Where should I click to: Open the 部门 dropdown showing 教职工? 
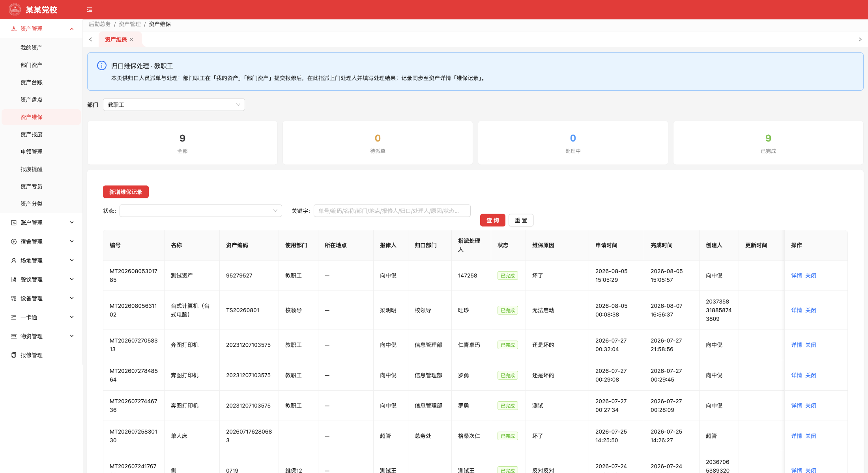(174, 105)
